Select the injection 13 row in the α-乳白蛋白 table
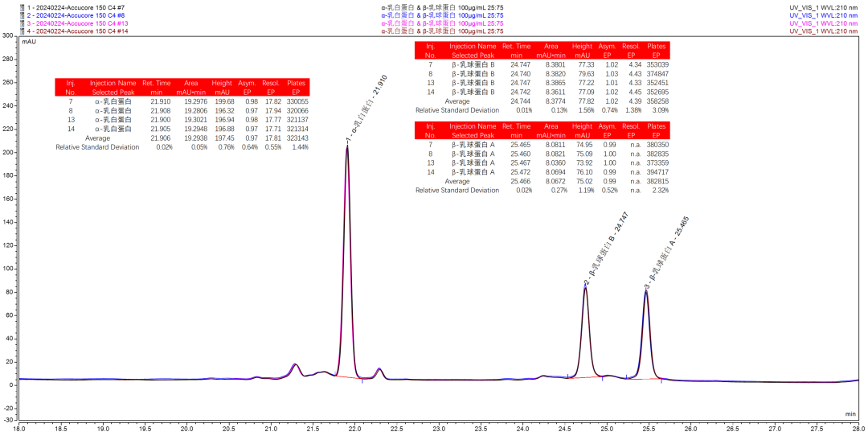This screenshot has height=436, width=868. pyautogui.click(x=182, y=121)
